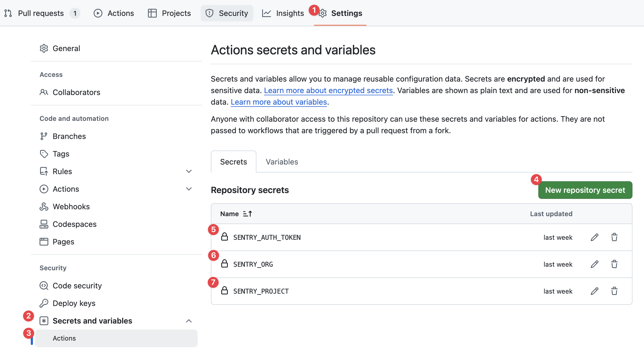Click the New repository secret button
Screen dimensions: 644x351
(585, 190)
